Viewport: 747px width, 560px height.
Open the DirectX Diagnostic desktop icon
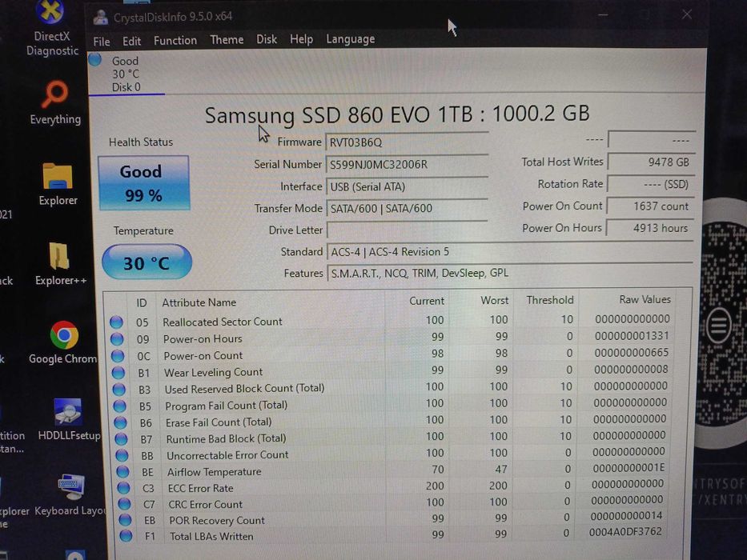pos(52,29)
